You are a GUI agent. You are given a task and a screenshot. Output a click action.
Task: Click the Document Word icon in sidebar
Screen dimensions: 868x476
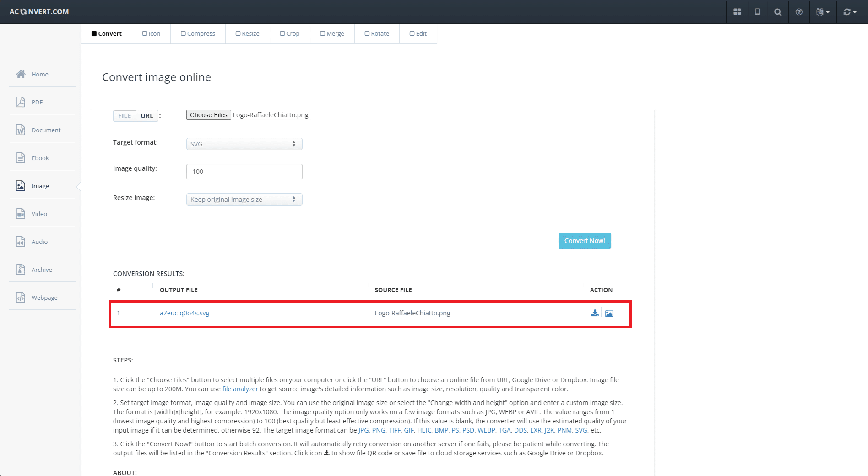tap(21, 130)
